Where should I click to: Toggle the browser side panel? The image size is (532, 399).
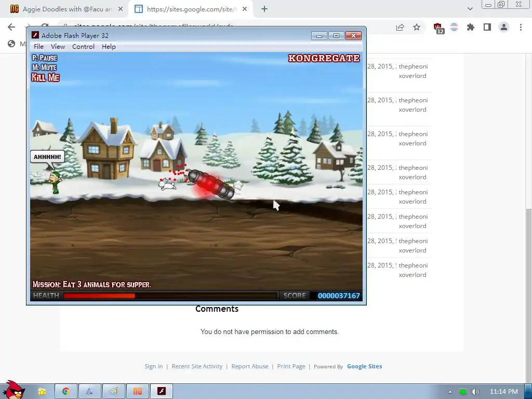tap(487, 28)
